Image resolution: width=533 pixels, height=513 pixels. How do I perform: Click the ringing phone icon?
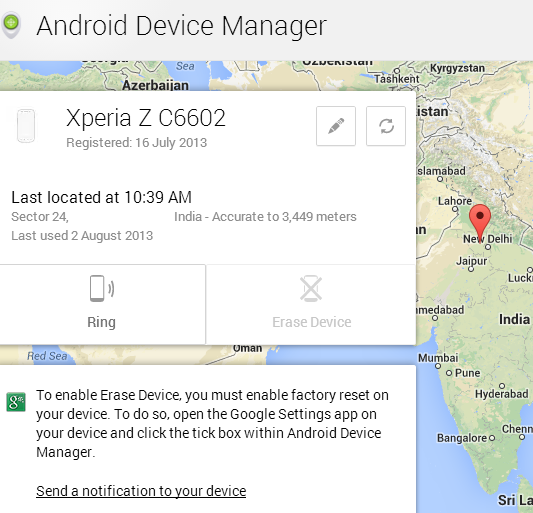(x=102, y=288)
